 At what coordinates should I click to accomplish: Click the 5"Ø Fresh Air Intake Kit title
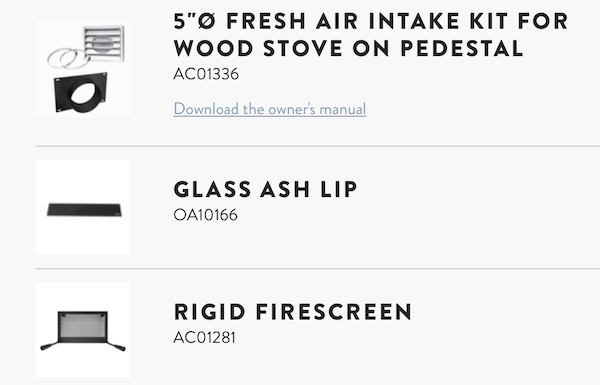pos(370,34)
